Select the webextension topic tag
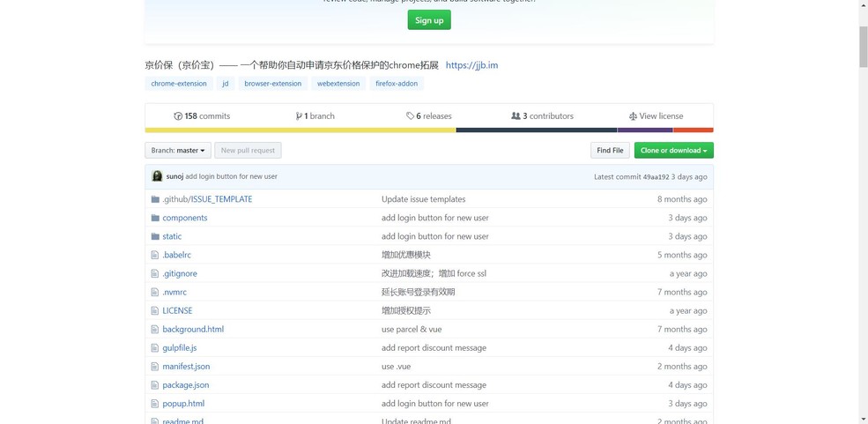 (x=338, y=84)
